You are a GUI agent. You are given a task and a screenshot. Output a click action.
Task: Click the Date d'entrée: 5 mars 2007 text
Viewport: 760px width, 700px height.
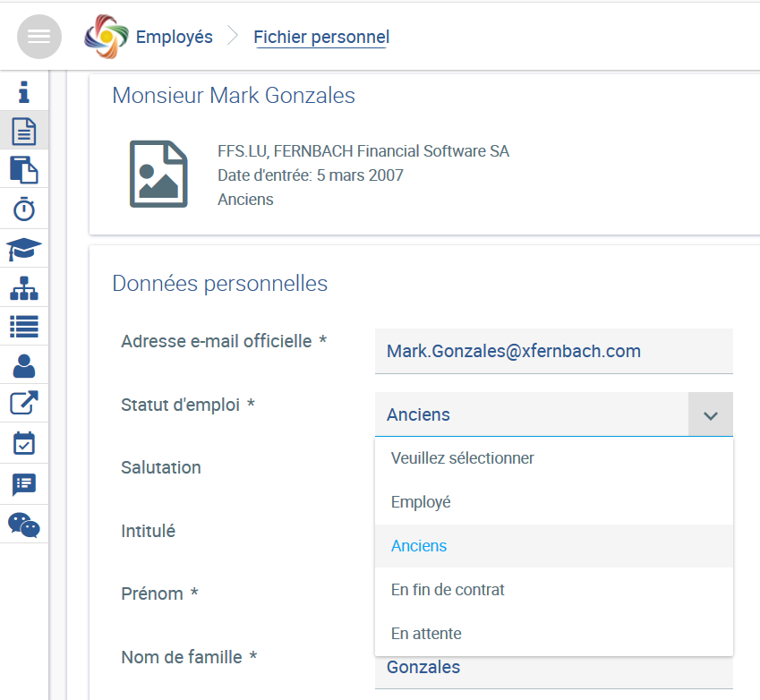pos(311,175)
